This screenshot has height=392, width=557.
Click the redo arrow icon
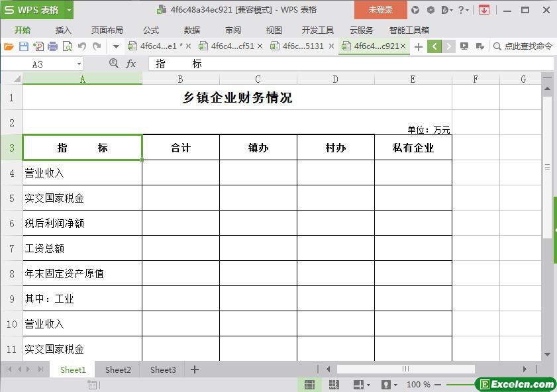coord(97,46)
